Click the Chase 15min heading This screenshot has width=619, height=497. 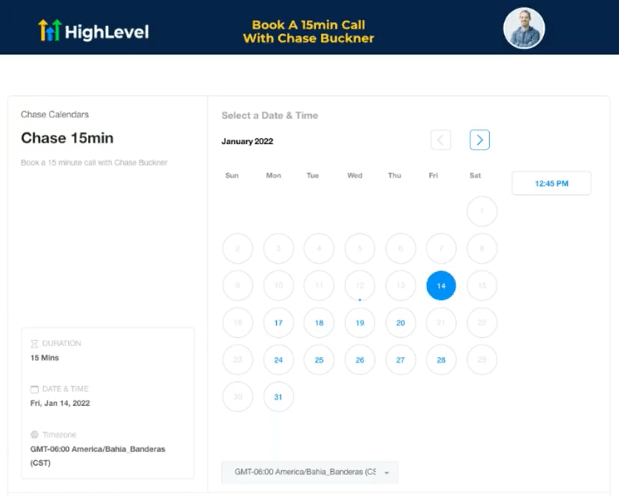click(x=67, y=138)
